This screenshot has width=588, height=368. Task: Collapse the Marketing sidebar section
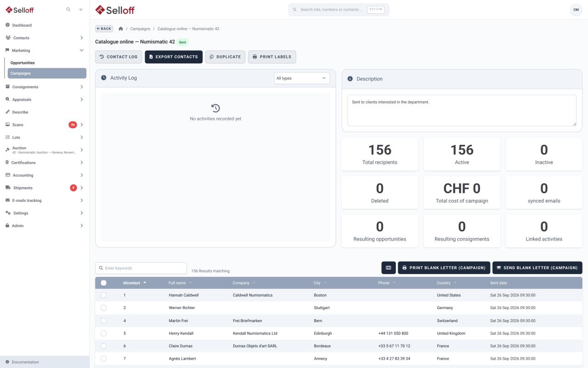click(45, 51)
